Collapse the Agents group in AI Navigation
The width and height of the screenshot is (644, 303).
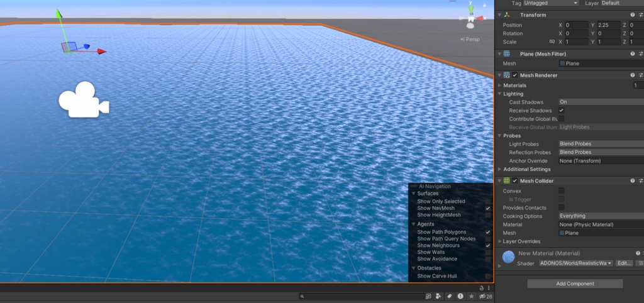414,224
